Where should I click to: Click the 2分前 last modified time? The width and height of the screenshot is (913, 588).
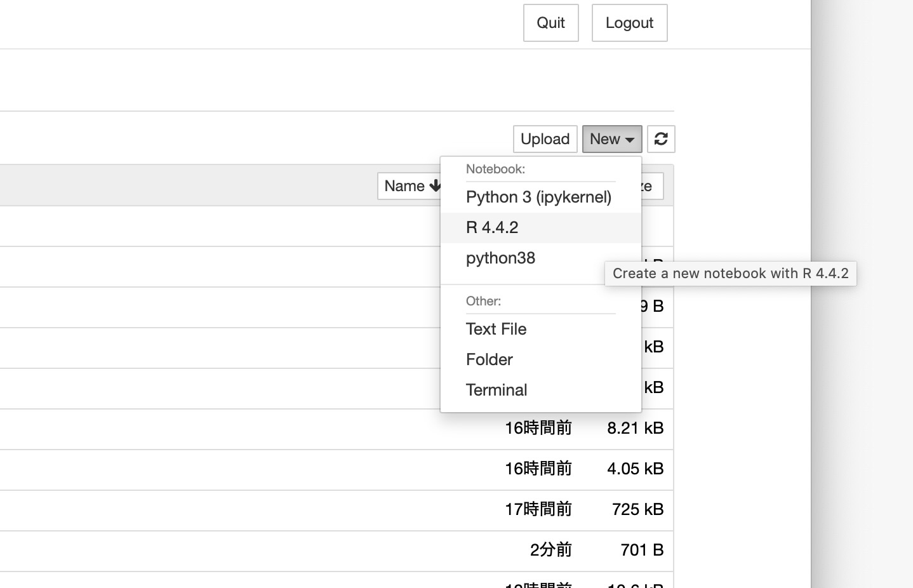pos(550,551)
